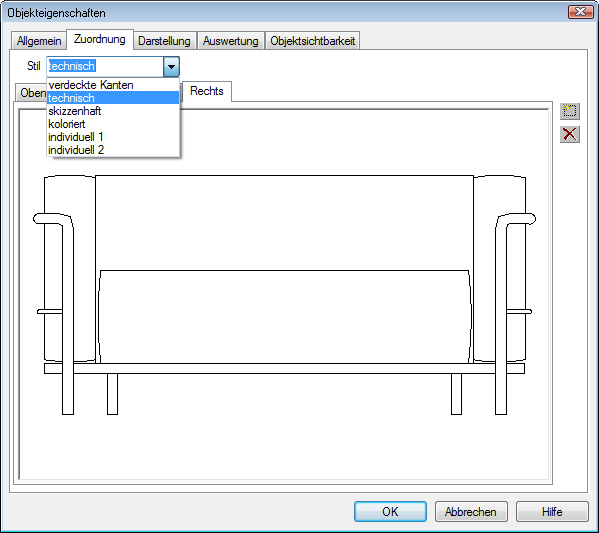
Task: Switch to the Allgemein tab
Action: [x=39, y=41]
